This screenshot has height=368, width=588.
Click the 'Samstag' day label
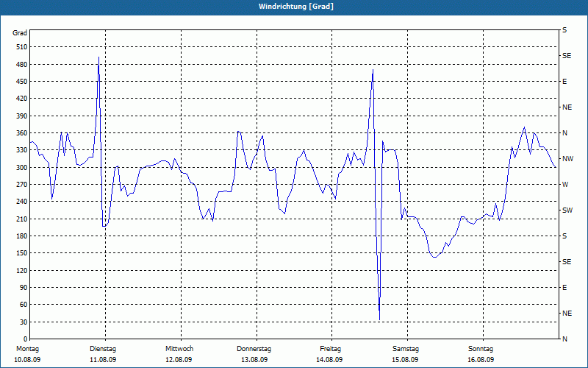(406, 349)
